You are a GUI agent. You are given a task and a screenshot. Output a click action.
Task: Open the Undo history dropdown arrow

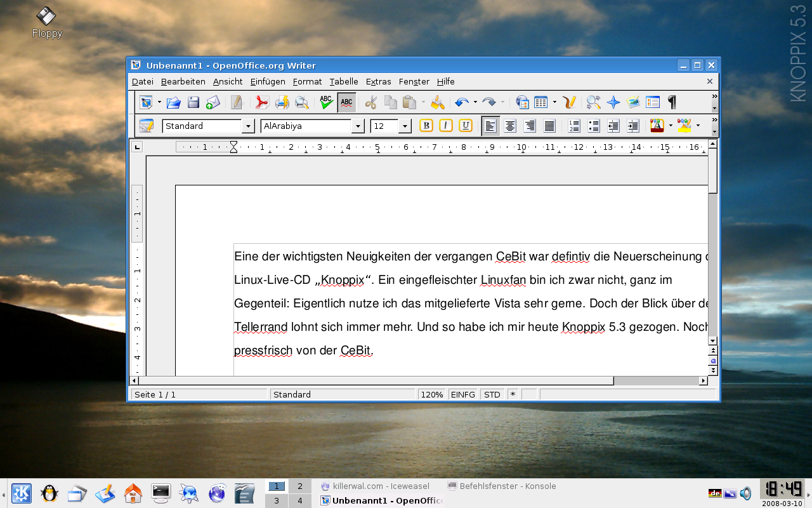click(x=475, y=102)
